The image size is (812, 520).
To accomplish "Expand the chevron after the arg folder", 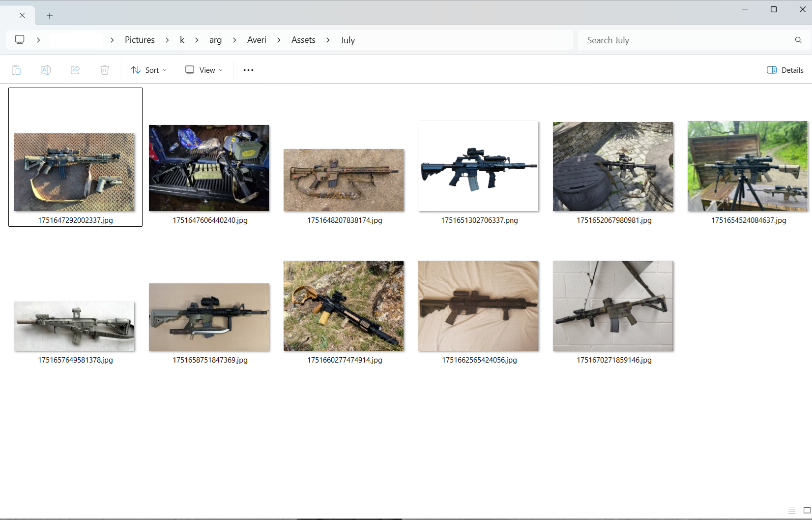I will coord(234,40).
